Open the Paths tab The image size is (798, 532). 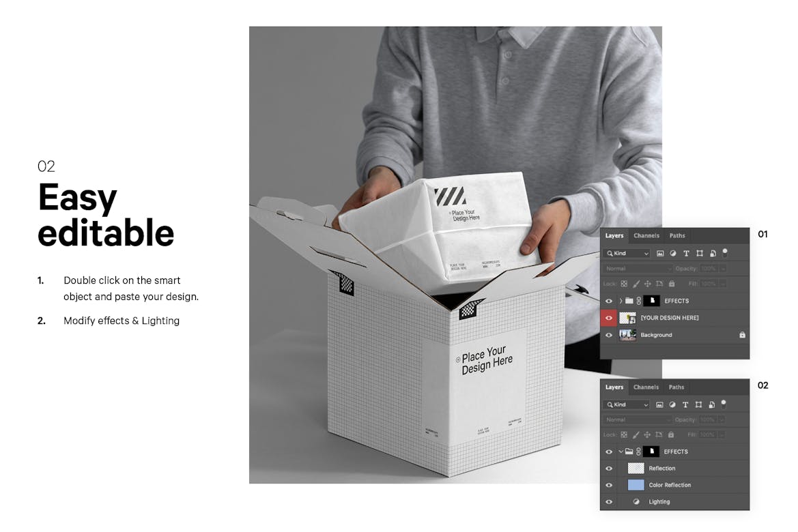tap(677, 236)
